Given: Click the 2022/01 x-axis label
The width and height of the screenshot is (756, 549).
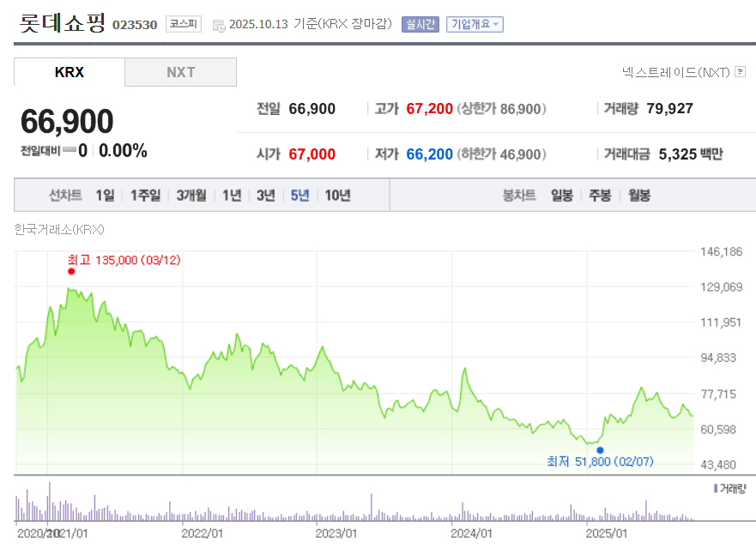Looking at the screenshot, I should tap(202, 534).
